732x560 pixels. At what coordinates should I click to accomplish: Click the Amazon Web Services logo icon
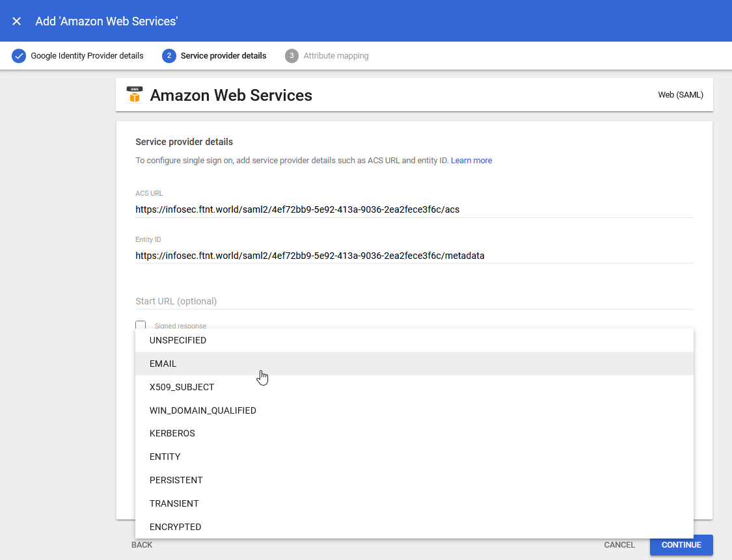click(x=135, y=95)
